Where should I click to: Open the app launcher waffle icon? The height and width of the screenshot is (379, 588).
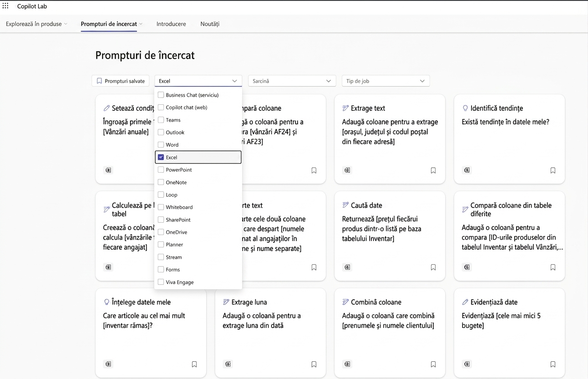[5, 6]
